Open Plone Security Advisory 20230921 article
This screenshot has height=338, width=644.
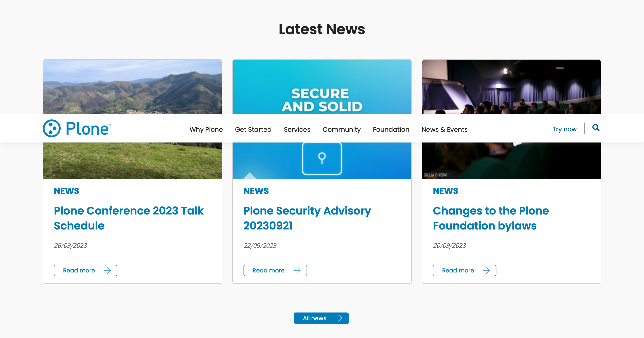coord(307,218)
